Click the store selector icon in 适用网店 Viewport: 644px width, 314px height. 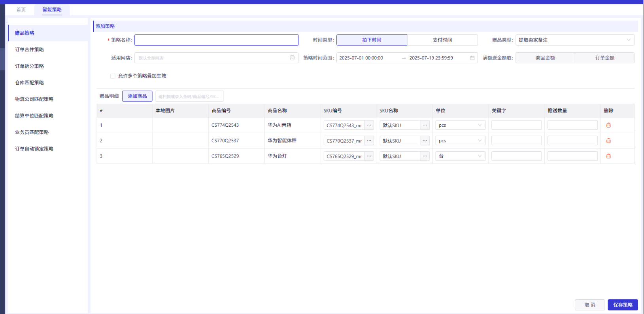tap(292, 58)
